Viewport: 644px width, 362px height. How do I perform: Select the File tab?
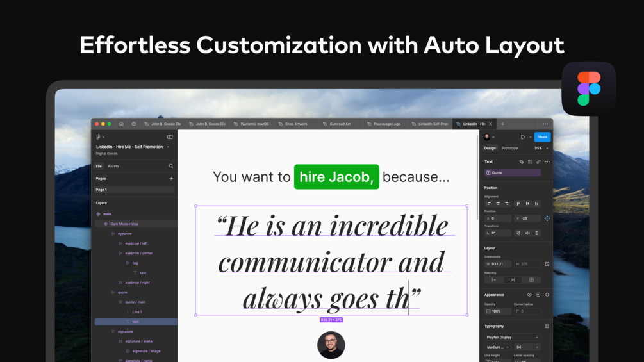click(99, 166)
